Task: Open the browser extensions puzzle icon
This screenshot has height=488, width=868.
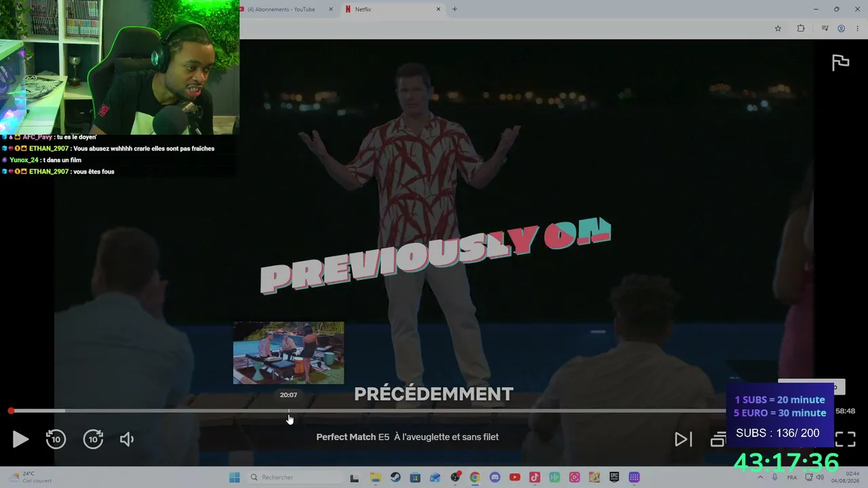Action: tap(801, 28)
